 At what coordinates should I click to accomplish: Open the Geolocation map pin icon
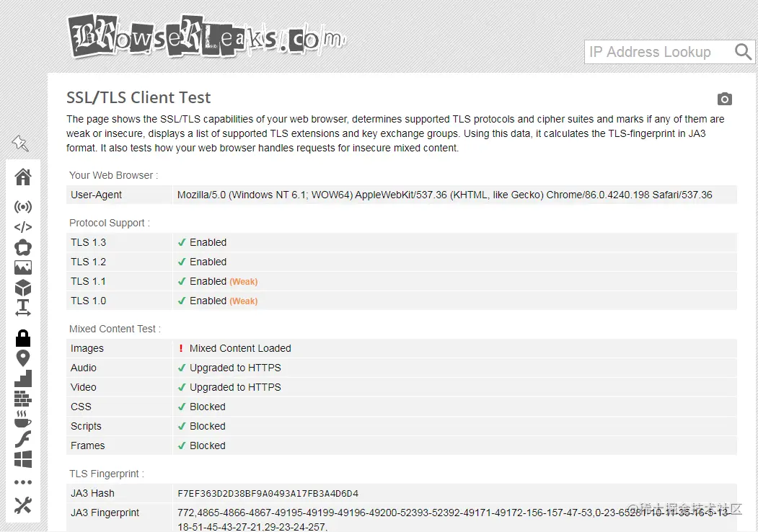click(x=23, y=358)
